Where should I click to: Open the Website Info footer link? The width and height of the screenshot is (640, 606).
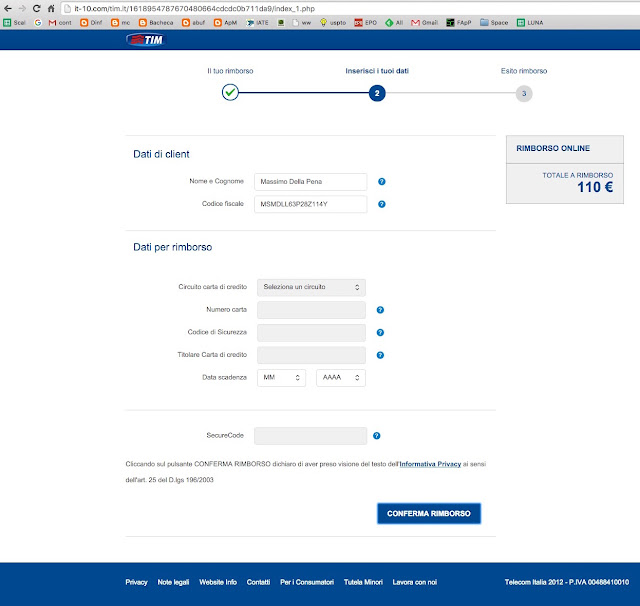[218, 582]
